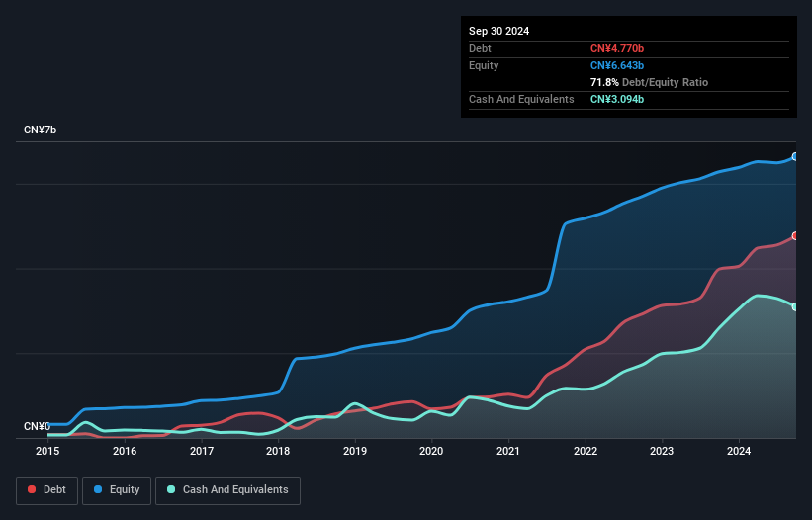
Task: Click the CN¥4.770b debt value
Action: coord(617,48)
